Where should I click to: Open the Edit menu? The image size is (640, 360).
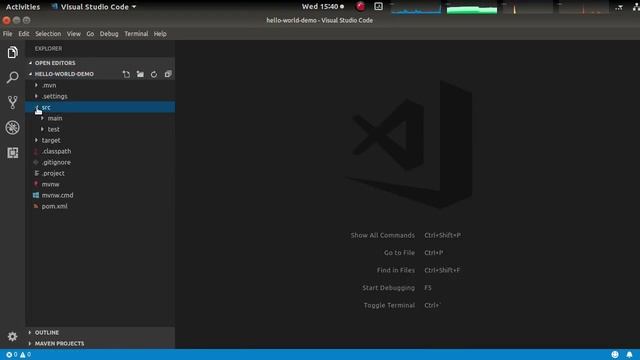pyautogui.click(x=24, y=34)
